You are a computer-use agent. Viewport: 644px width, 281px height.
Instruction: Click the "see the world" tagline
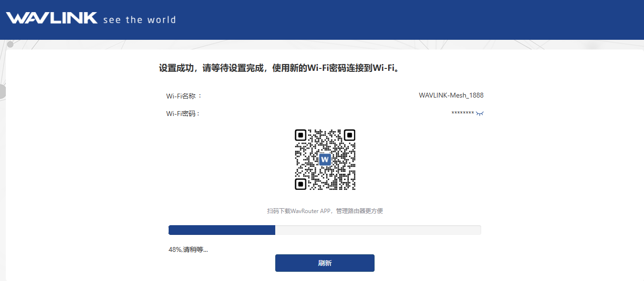140,20
